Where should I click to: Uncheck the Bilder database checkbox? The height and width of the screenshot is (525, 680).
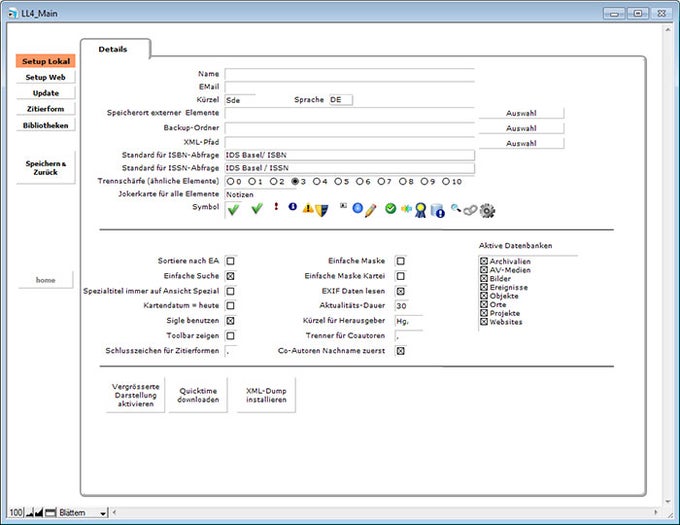(484, 278)
